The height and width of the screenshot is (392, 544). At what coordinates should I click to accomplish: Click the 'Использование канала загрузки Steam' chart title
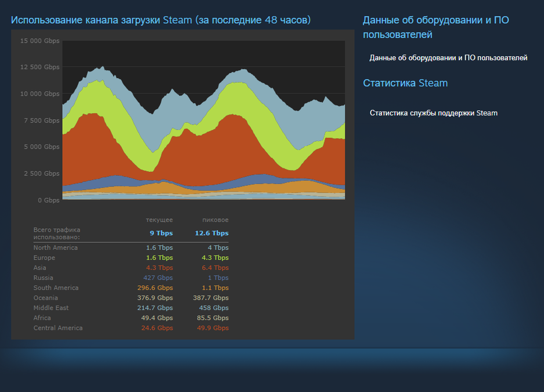pyautogui.click(x=161, y=20)
